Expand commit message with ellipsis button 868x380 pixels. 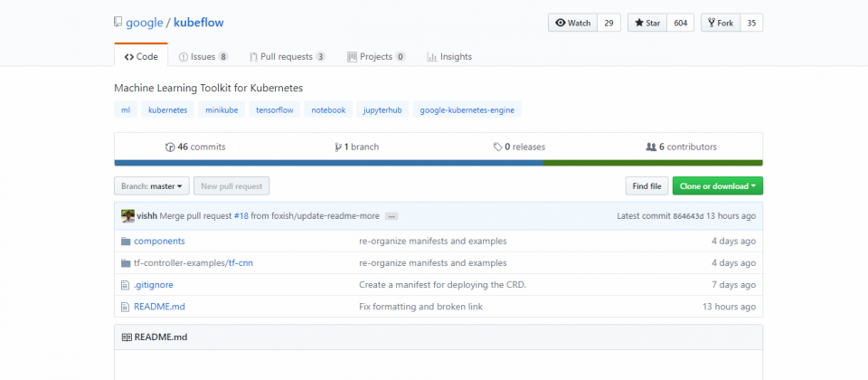coord(392,216)
